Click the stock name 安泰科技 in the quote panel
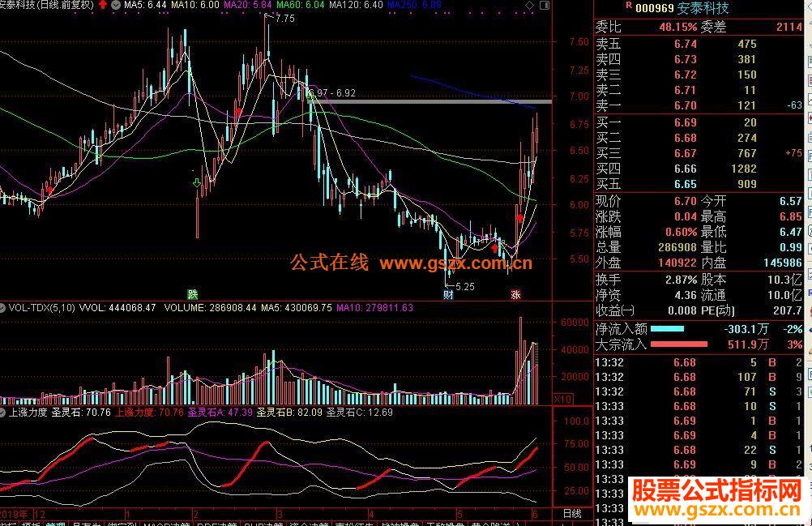The image size is (812, 526). click(x=703, y=8)
